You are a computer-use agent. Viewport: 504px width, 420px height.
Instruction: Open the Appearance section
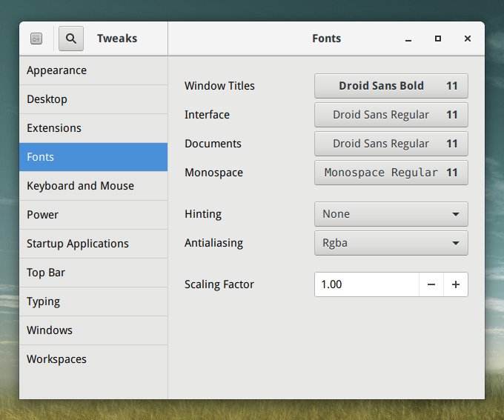pos(93,71)
